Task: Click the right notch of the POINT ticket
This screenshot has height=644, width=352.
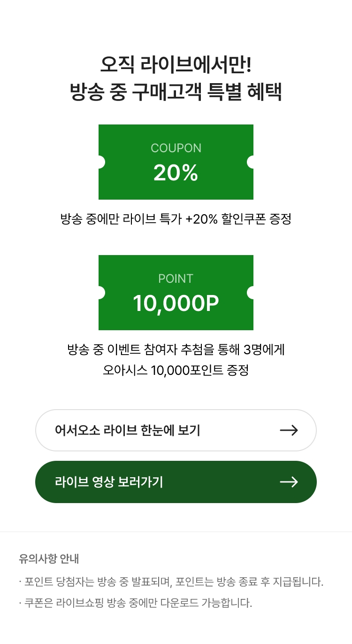Action: point(251,293)
